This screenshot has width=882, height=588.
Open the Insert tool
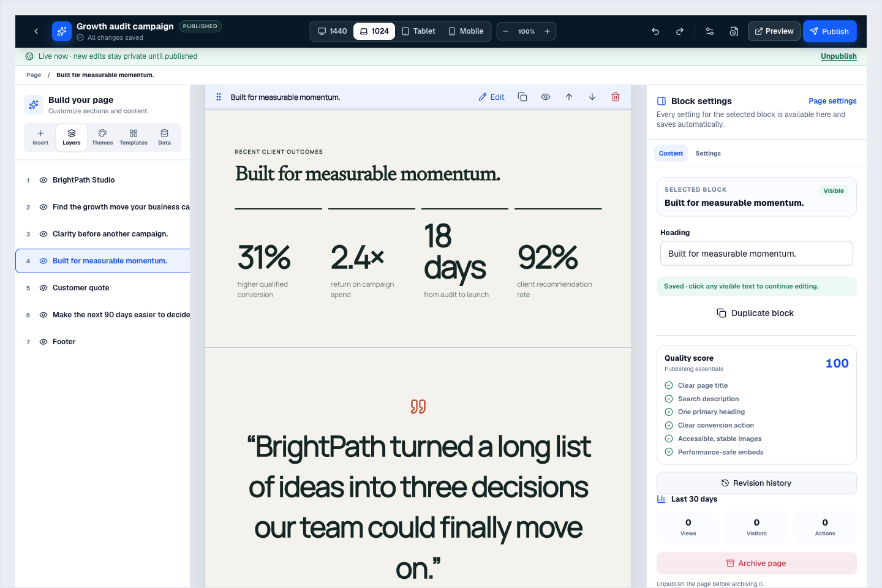[x=40, y=137]
